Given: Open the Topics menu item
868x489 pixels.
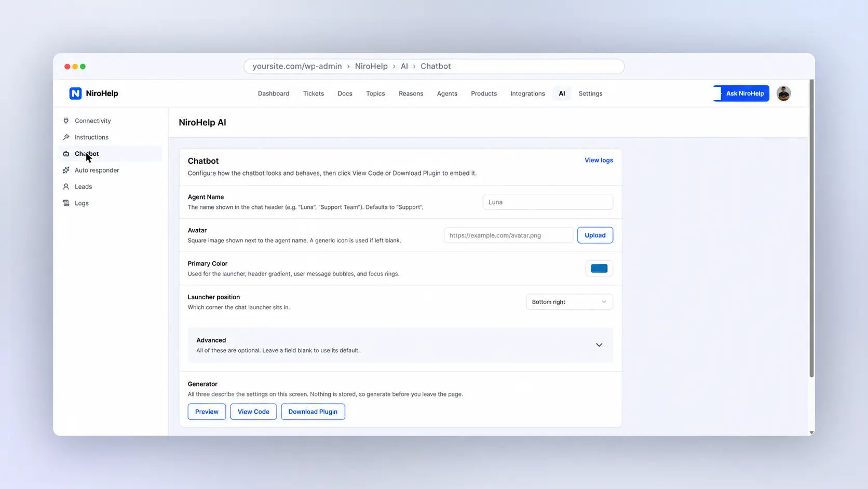Looking at the screenshot, I should (x=375, y=94).
